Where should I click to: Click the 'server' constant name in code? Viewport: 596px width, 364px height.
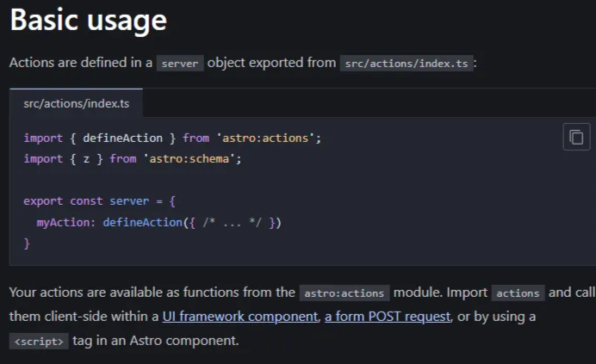[129, 201]
